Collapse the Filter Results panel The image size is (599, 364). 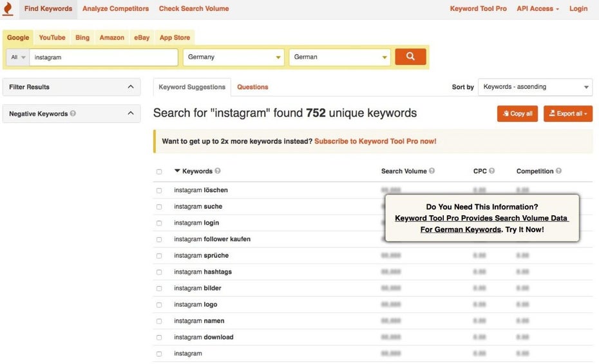pyautogui.click(x=130, y=87)
